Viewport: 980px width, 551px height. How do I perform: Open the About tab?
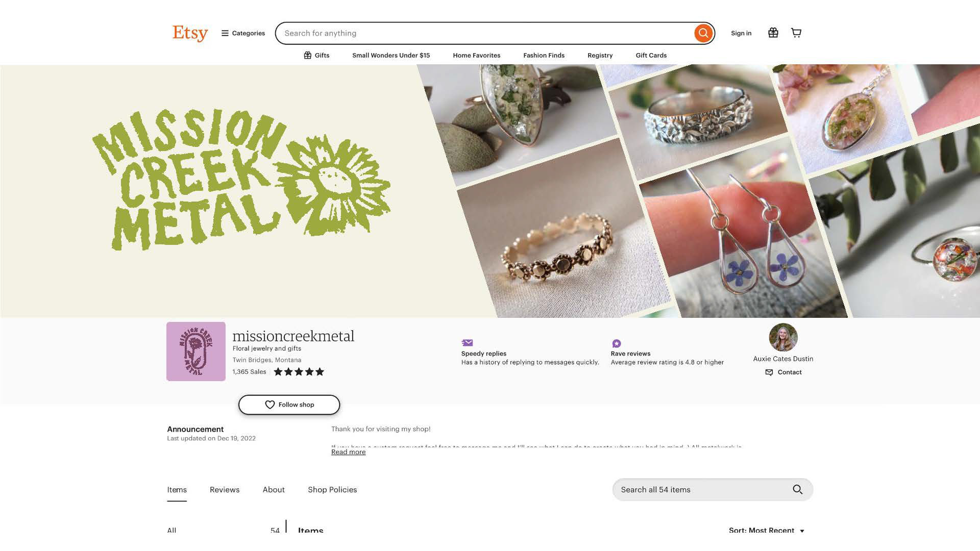click(274, 490)
